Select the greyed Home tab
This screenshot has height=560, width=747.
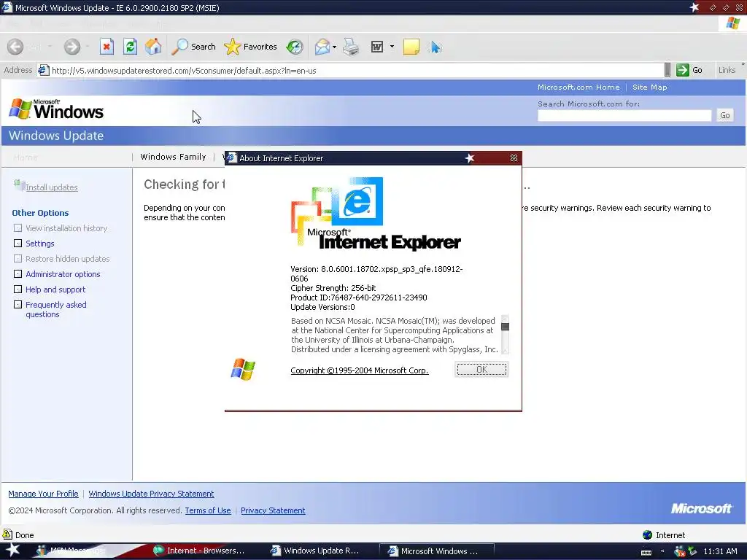(x=26, y=157)
